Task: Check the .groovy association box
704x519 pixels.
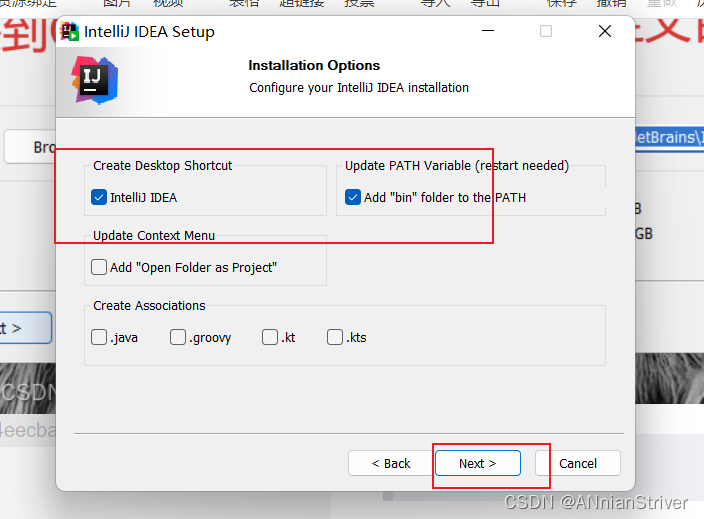Action: (x=178, y=337)
